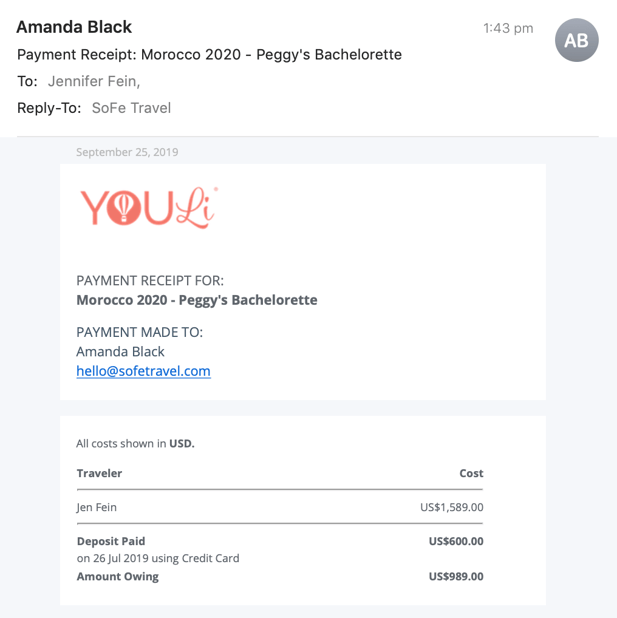Select the Morocco 2020 trip title in the body
This screenshot has width=617, height=618.
197,300
